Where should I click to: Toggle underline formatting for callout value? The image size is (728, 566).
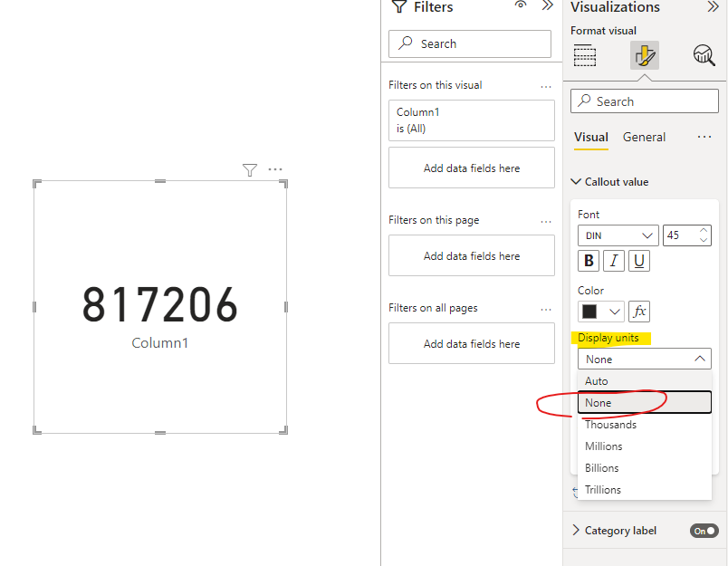pyautogui.click(x=639, y=261)
